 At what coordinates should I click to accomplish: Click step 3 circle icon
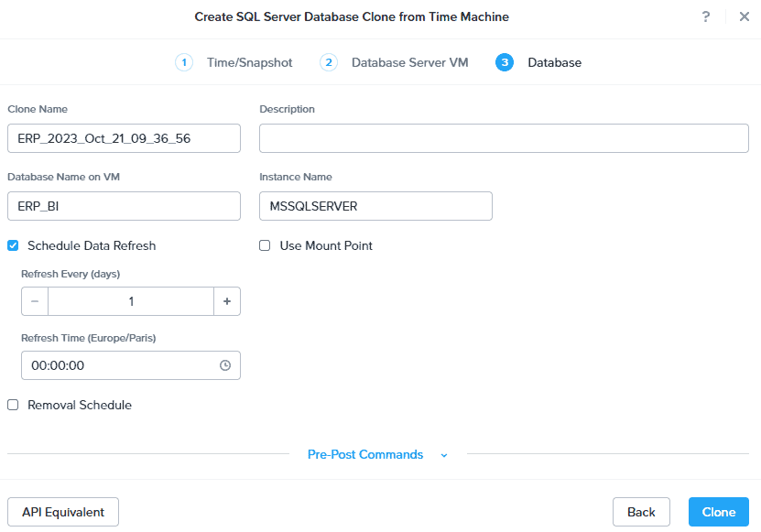(x=505, y=62)
